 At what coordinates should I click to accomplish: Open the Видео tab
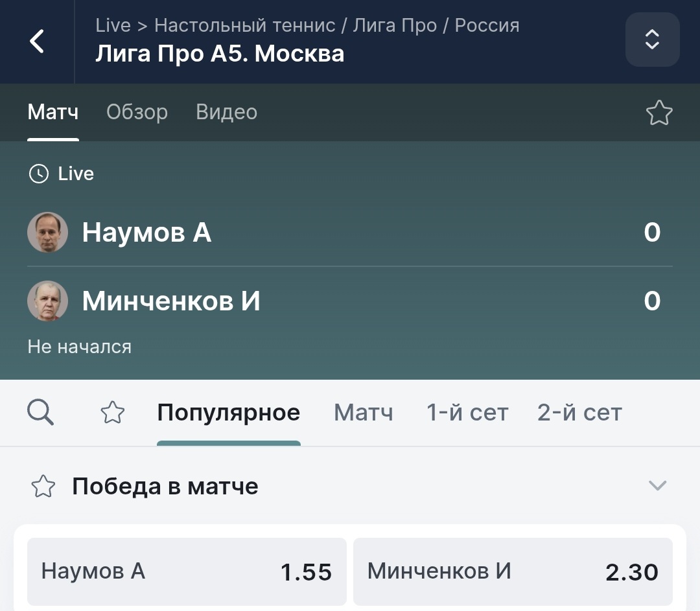click(226, 112)
